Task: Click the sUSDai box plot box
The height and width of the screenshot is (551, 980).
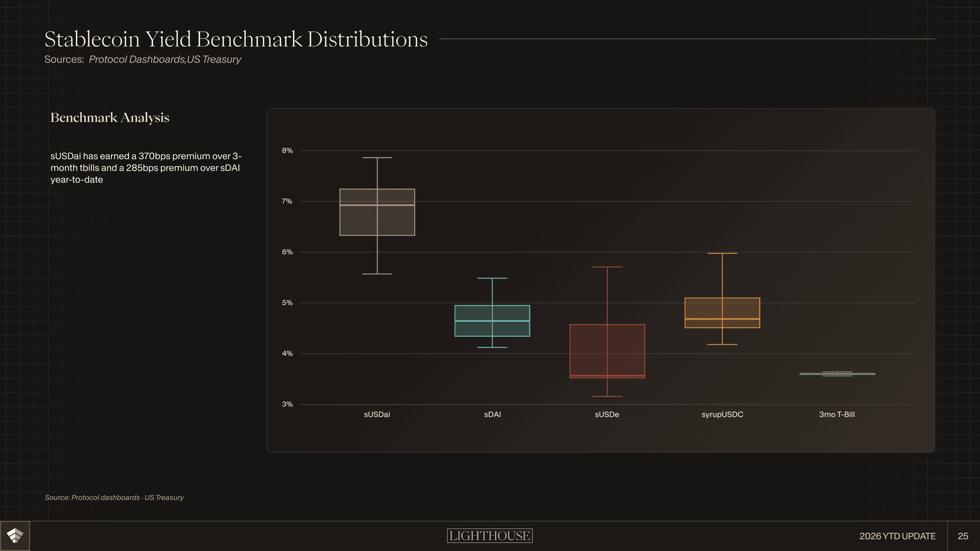Action: pos(377,212)
